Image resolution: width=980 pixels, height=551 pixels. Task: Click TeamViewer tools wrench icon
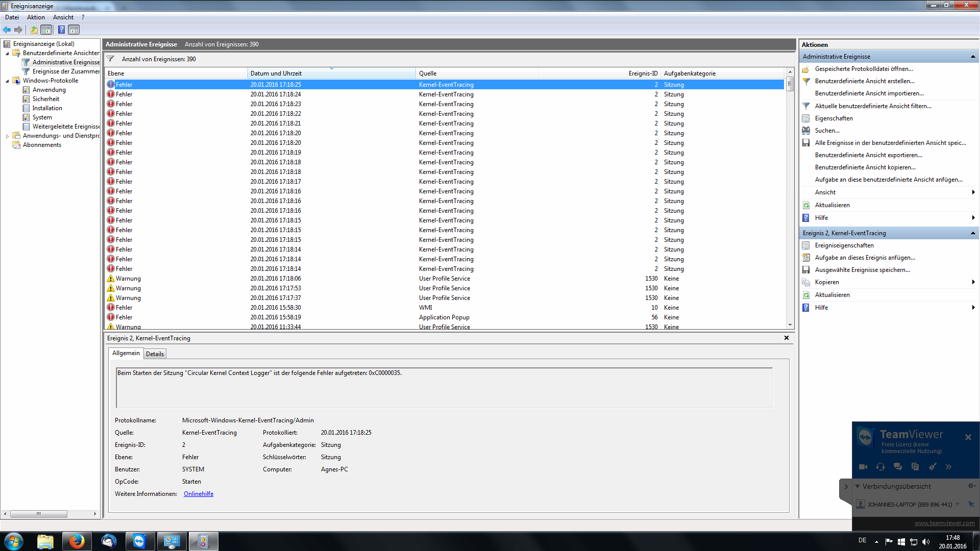pyautogui.click(x=932, y=467)
